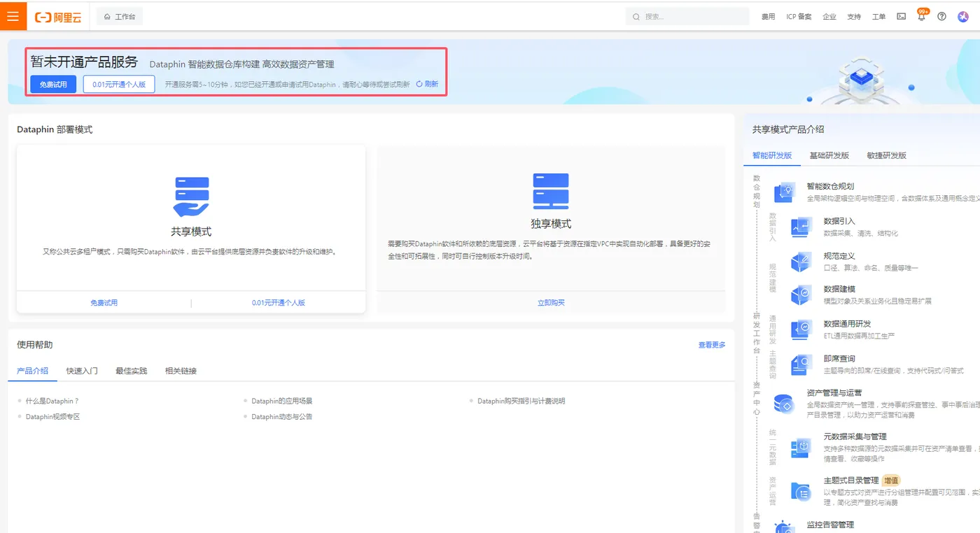This screenshot has height=533, width=980.
Task: Click the 智能数仓规划 lightbulb icon
Action: [785, 192]
